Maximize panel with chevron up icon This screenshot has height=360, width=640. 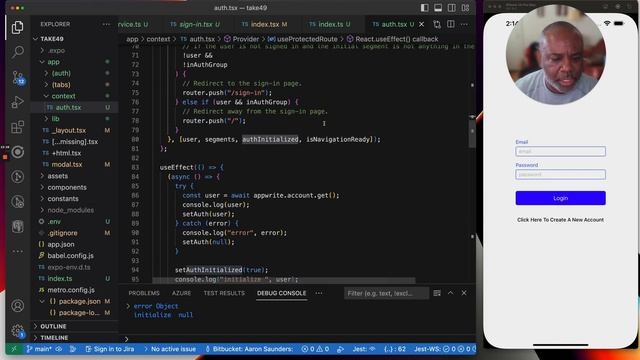pos(451,293)
